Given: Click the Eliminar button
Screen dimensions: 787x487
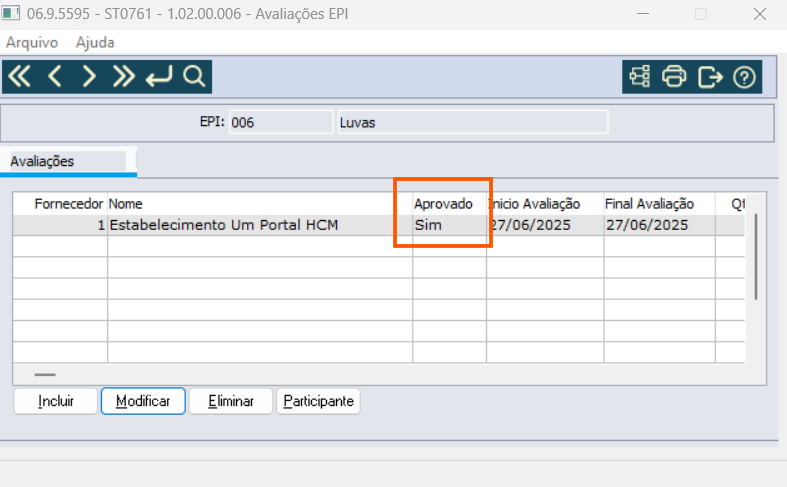Looking at the screenshot, I should tap(231, 401).
